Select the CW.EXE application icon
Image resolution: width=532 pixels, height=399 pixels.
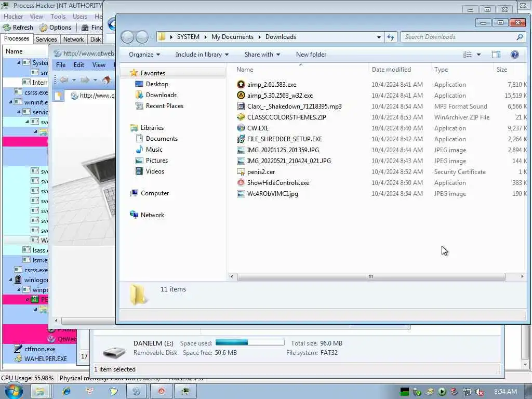click(x=241, y=128)
